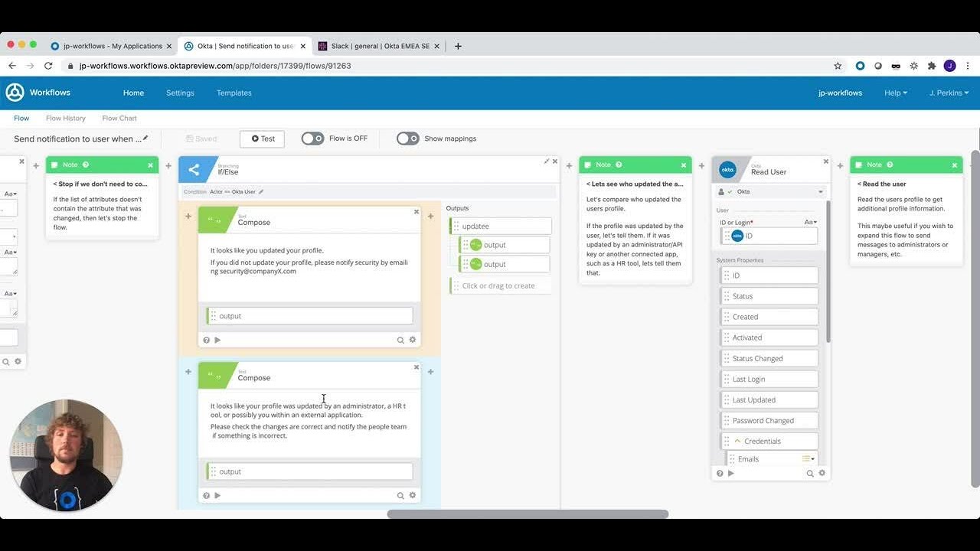Open help on the first Compose card
This screenshot has width=980, height=551.
click(x=207, y=340)
